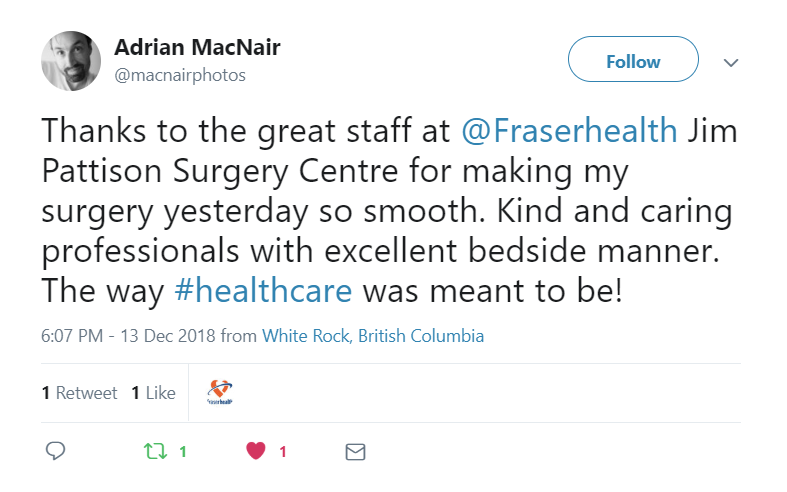Image resolution: width=787 pixels, height=492 pixels.
Task: Expand the chevron menu beside Follow
Action: coord(731,62)
